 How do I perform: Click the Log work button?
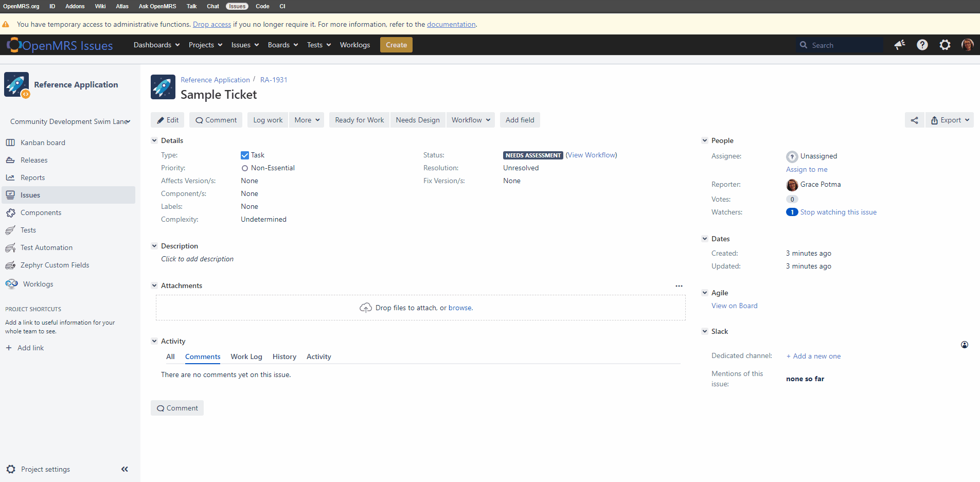pos(268,120)
